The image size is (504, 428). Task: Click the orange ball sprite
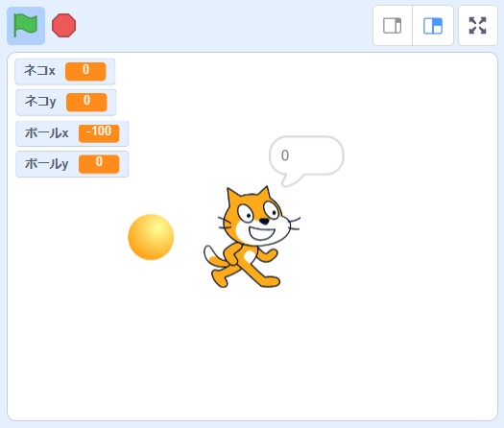pos(151,237)
